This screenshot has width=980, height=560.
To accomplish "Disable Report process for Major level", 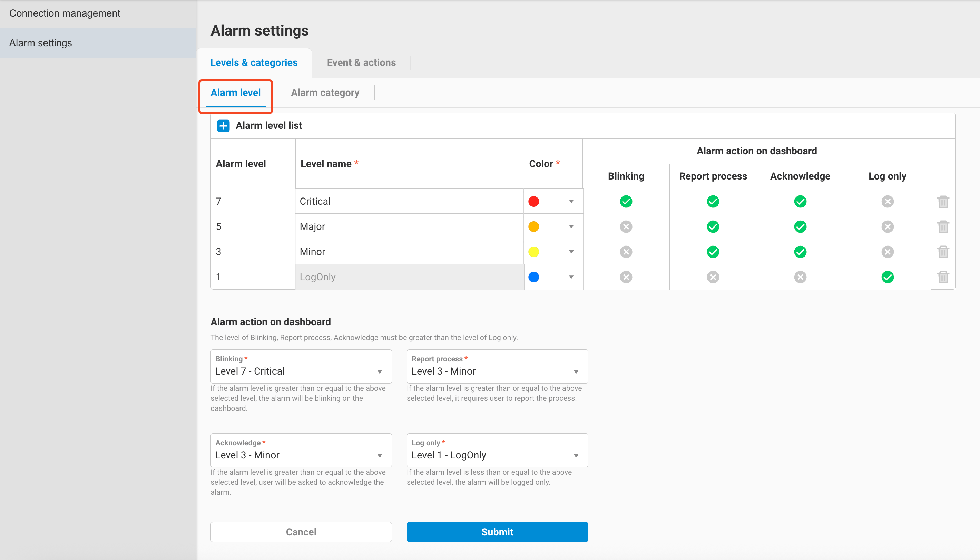I will point(713,226).
